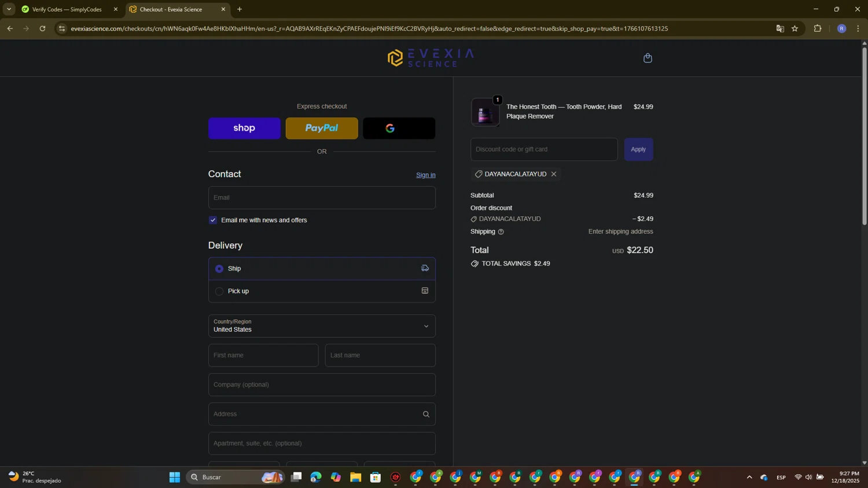Remove the DAYANACALATAYUD discount code

click(554, 174)
